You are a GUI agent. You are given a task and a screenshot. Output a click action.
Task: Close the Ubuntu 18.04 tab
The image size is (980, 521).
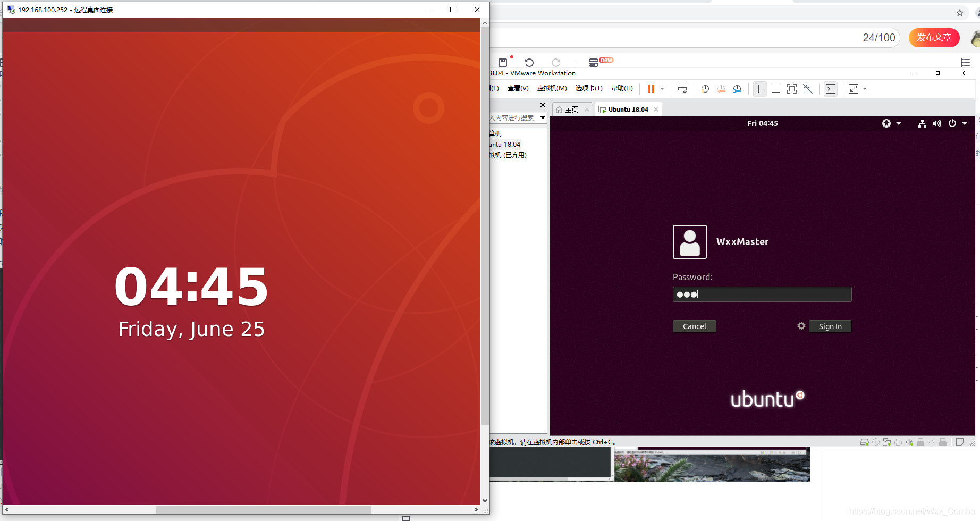(x=656, y=110)
